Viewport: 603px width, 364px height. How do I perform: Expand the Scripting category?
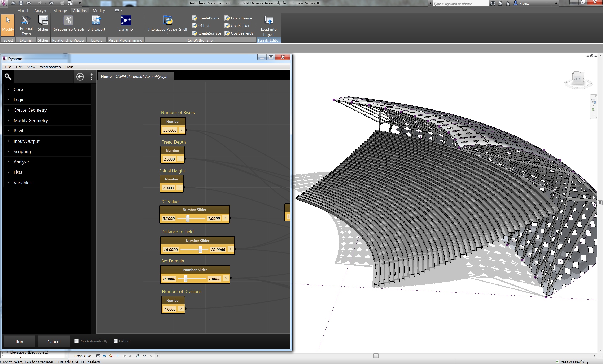22,152
